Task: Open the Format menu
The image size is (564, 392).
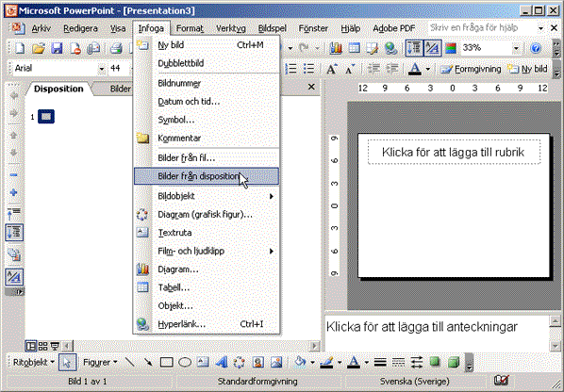Action: click(x=190, y=28)
